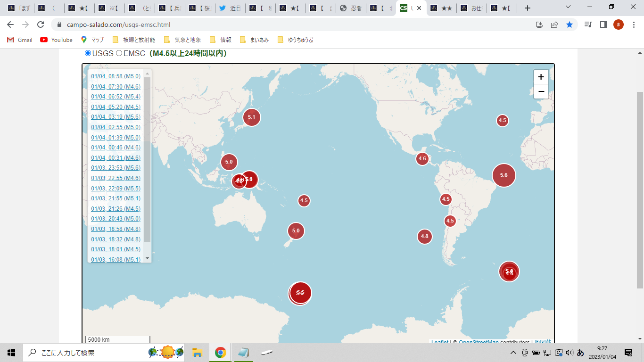
Task: Switch to the 忍者 tab
Action: click(x=350, y=8)
